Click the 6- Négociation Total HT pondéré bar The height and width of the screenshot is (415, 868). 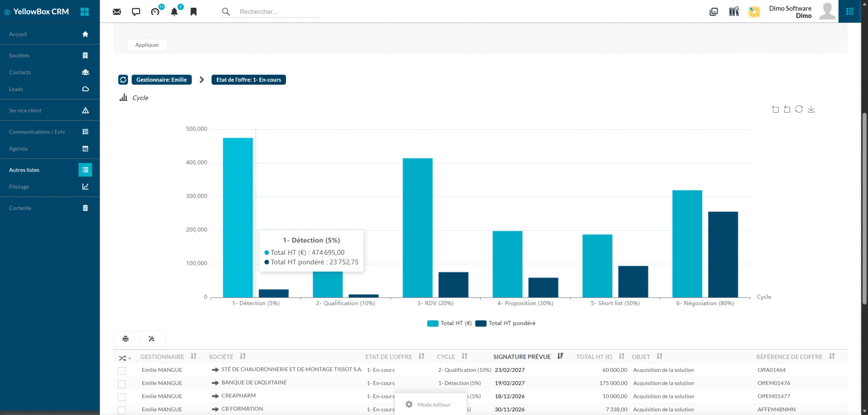pos(723,255)
